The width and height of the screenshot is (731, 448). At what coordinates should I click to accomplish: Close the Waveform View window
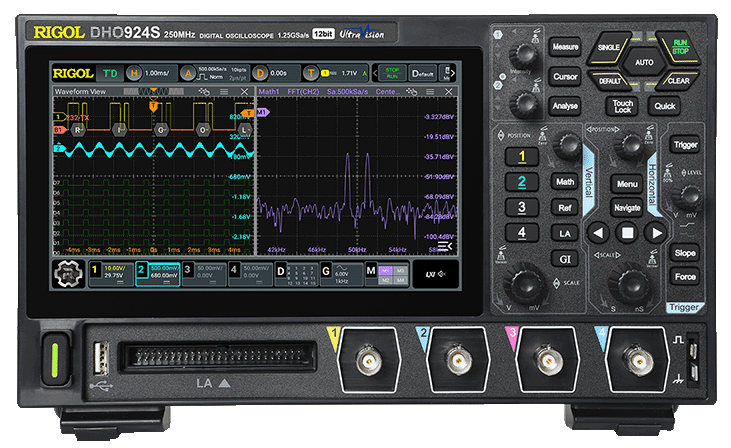tap(246, 92)
